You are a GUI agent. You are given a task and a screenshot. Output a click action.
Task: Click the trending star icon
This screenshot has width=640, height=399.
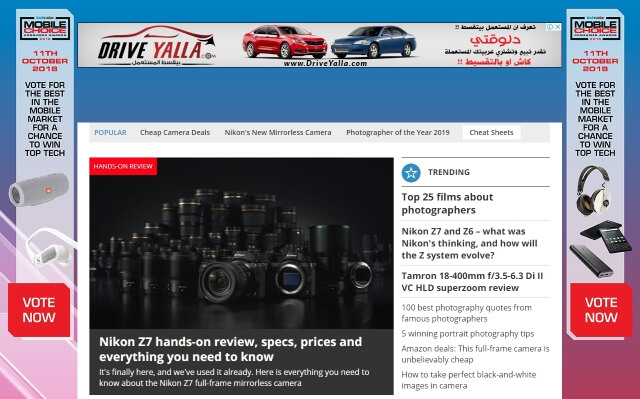click(411, 173)
